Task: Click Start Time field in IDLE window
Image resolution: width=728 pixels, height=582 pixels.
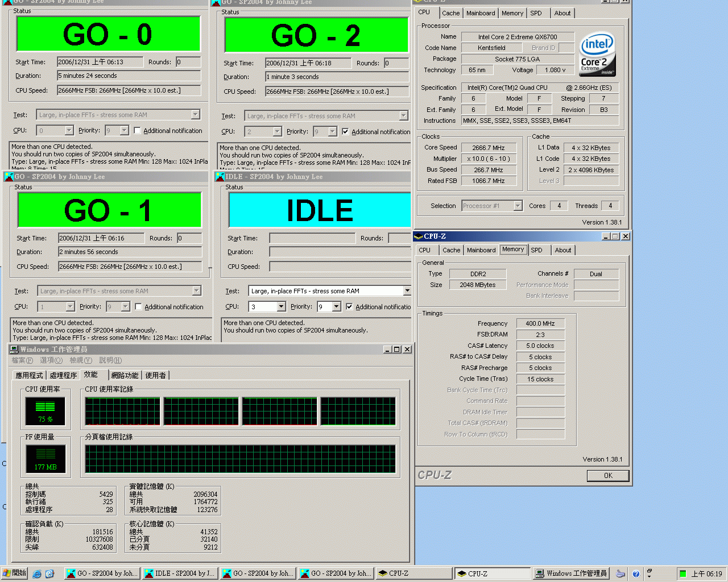Action: [x=312, y=238]
